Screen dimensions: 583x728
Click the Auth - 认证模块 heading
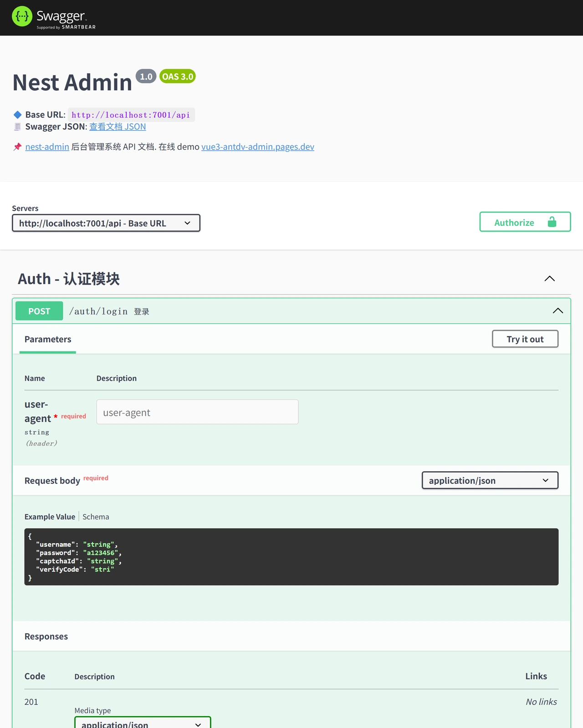[69, 279]
